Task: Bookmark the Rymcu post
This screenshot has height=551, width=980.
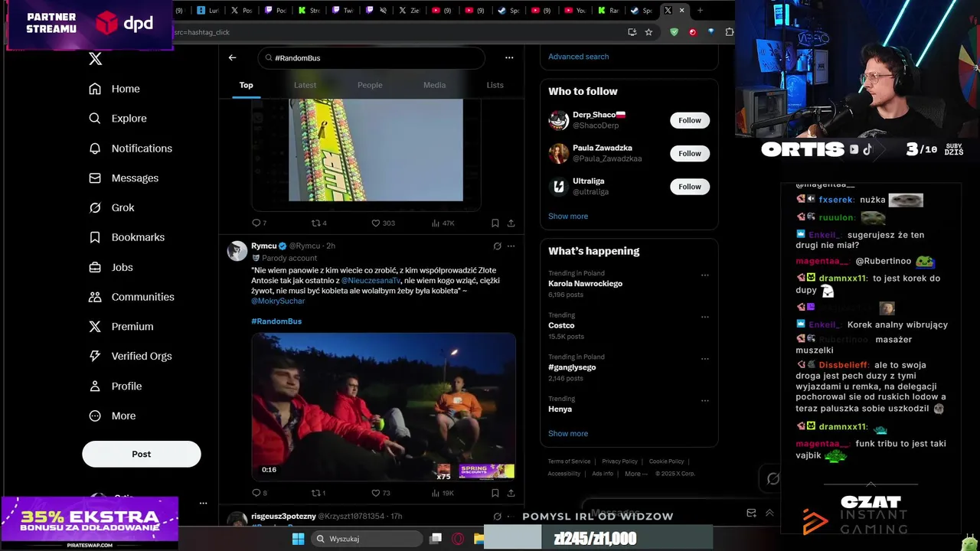Action: point(495,493)
